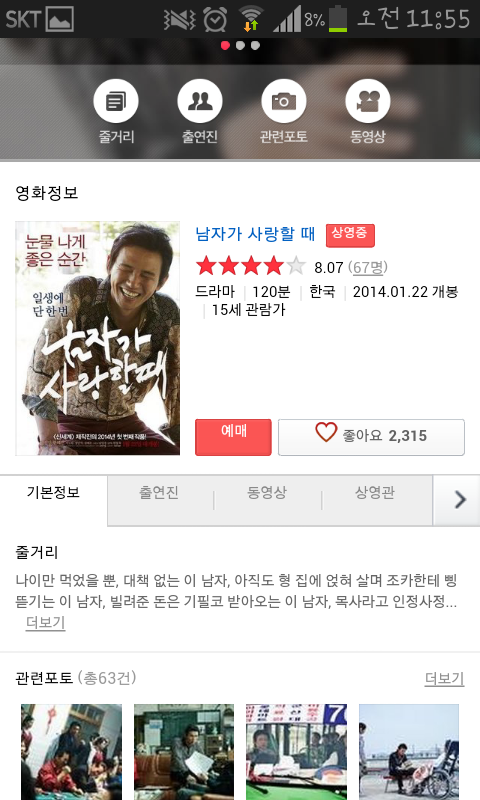This screenshot has width=480, height=800.
Task: Select the first red page indicator dot
Action: 225,45
